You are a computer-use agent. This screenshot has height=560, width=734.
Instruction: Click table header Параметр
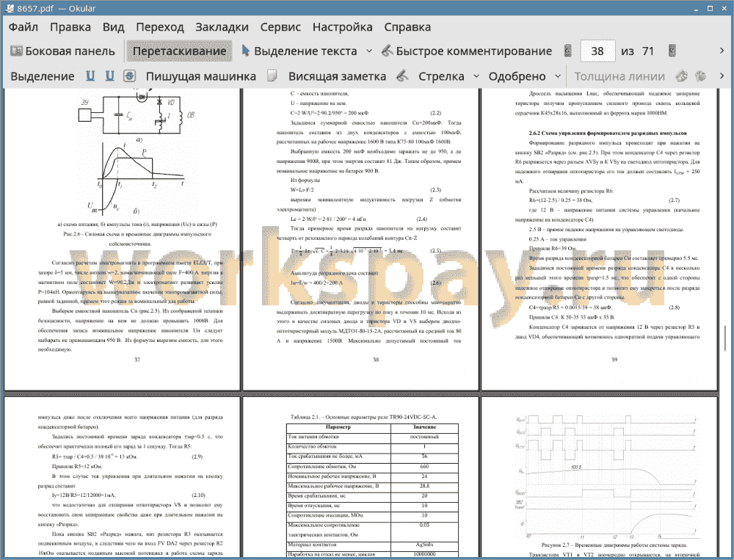[338, 427]
